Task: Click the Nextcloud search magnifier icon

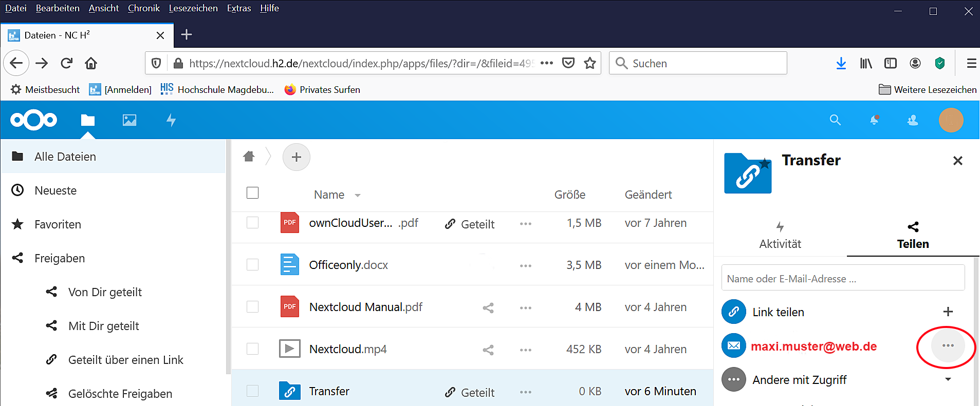Action: coord(835,120)
